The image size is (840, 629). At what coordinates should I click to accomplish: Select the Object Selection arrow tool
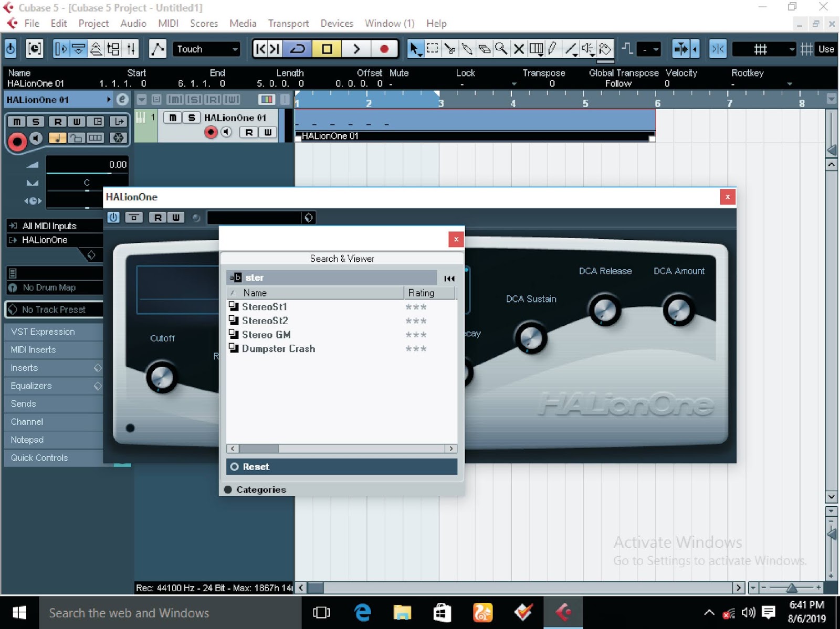pos(415,49)
